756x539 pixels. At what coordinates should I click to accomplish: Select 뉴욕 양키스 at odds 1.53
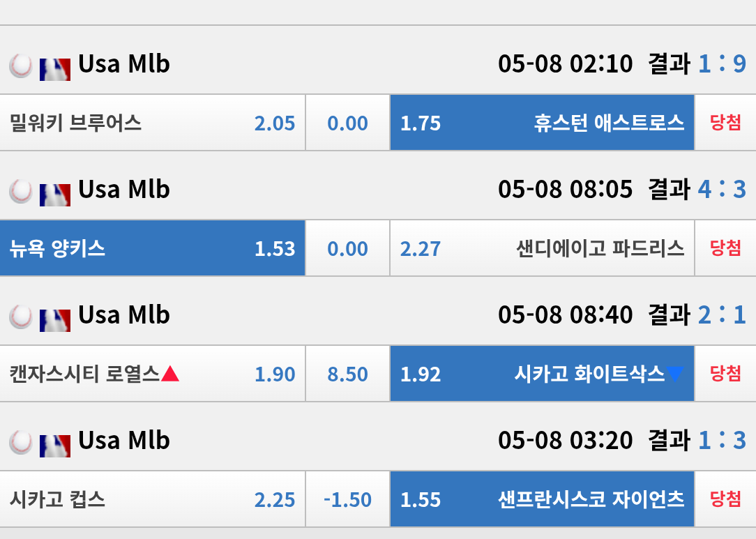tap(152, 249)
